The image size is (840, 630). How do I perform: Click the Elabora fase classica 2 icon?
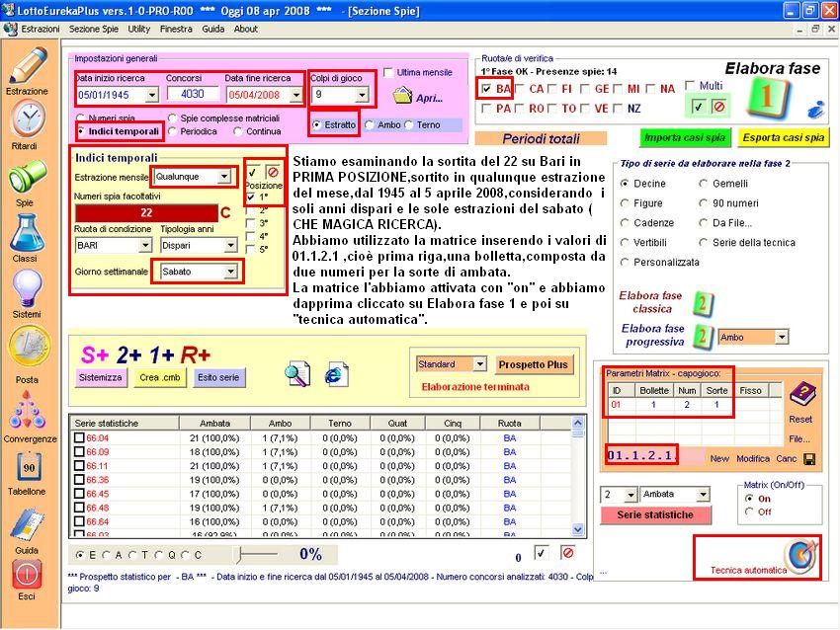coord(703,303)
